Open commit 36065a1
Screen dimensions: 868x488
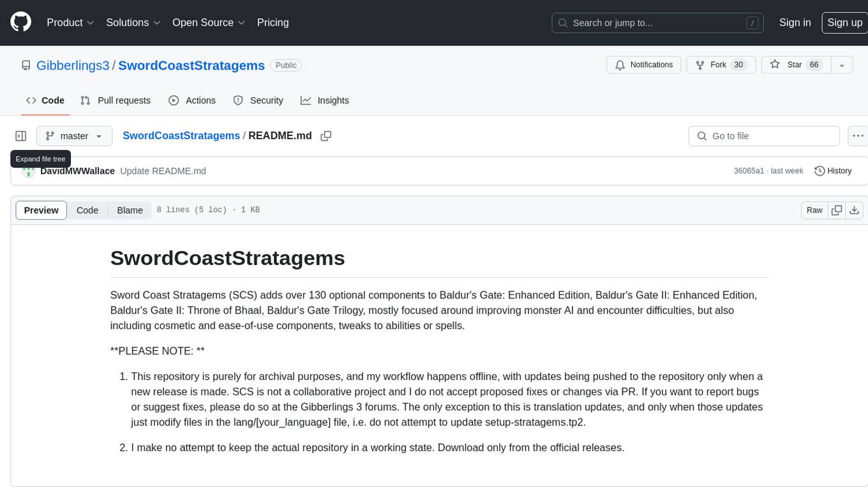pos(749,171)
